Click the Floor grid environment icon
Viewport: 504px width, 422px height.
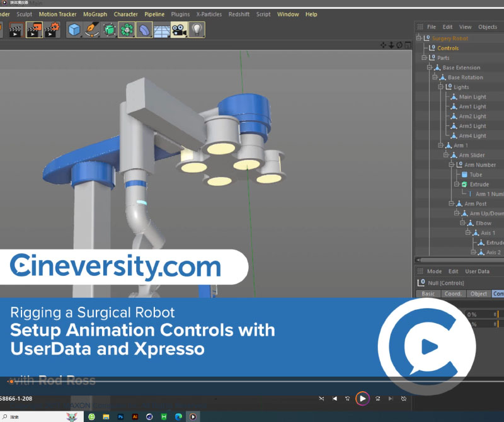pyautogui.click(x=162, y=30)
